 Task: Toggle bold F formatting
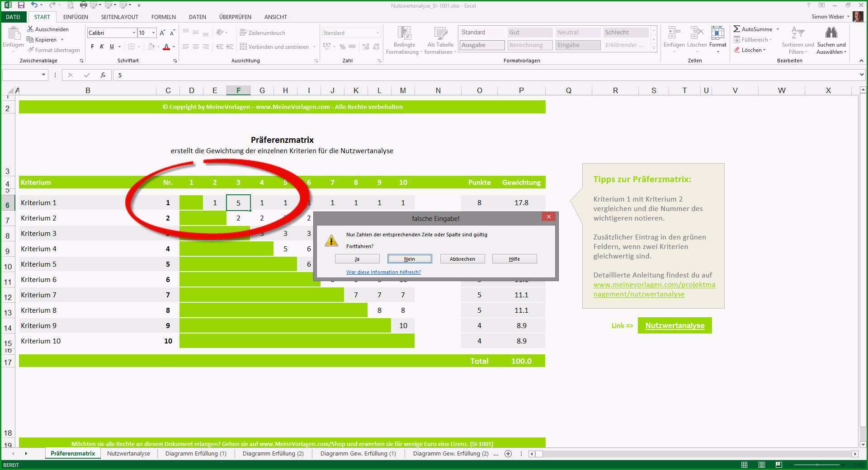coord(92,47)
